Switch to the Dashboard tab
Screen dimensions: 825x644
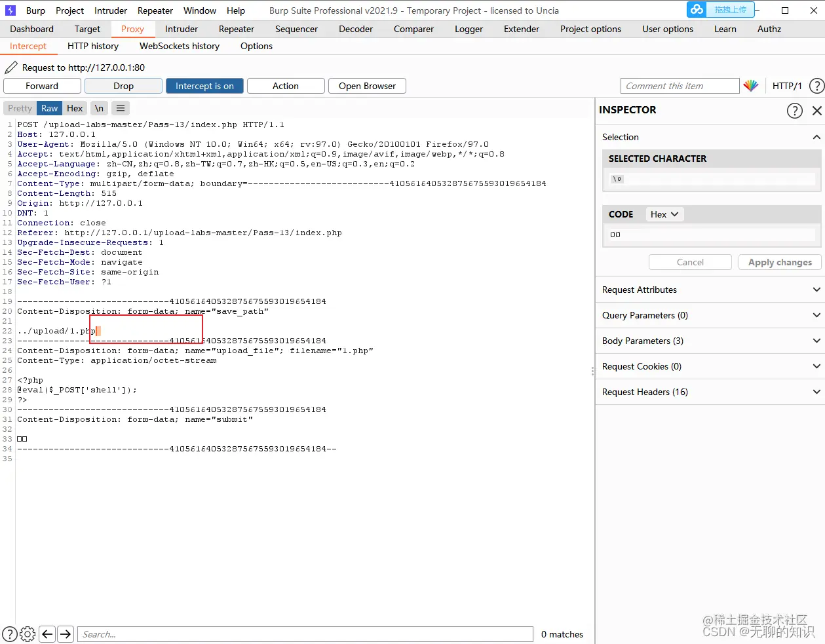click(32, 29)
